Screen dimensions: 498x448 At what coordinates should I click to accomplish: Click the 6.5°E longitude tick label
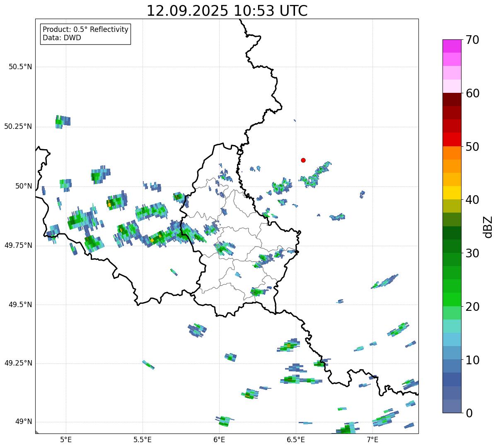click(x=296, y=439)
